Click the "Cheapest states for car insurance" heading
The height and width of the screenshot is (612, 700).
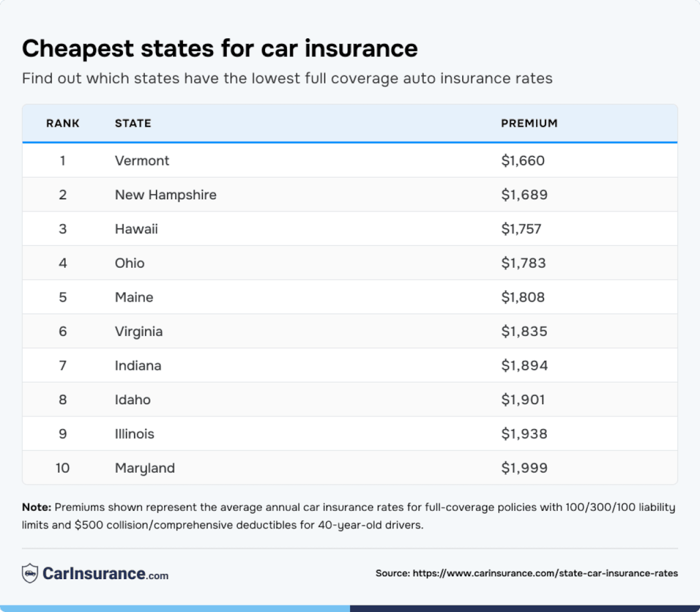click(x=220, y=49)
